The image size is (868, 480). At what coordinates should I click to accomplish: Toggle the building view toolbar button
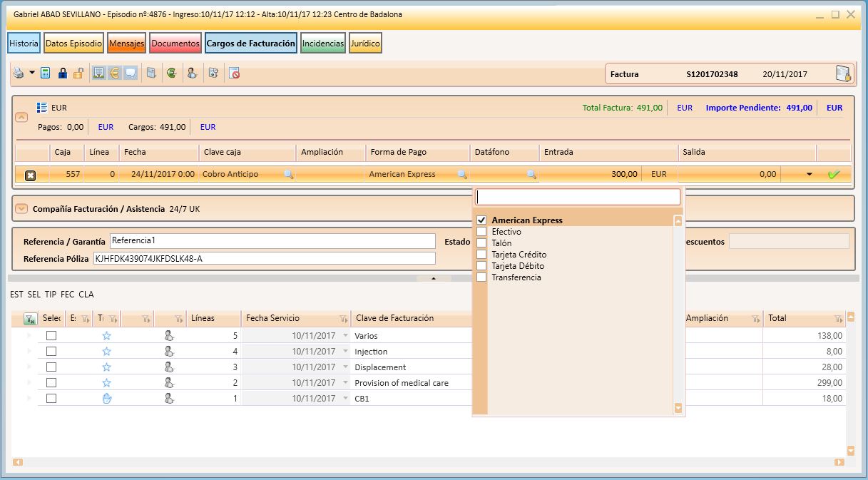[99, 73]
